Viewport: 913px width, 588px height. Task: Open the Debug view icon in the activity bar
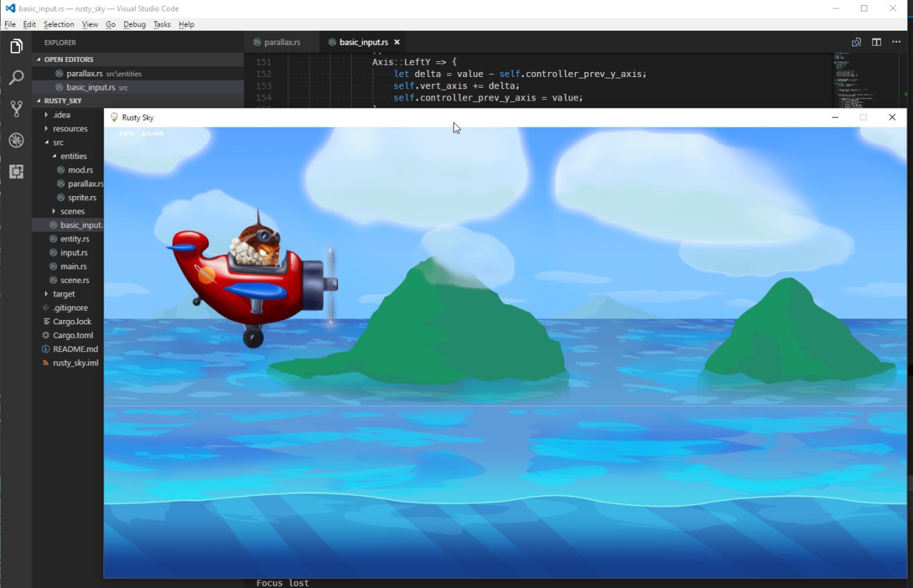[x=16, y=140]
